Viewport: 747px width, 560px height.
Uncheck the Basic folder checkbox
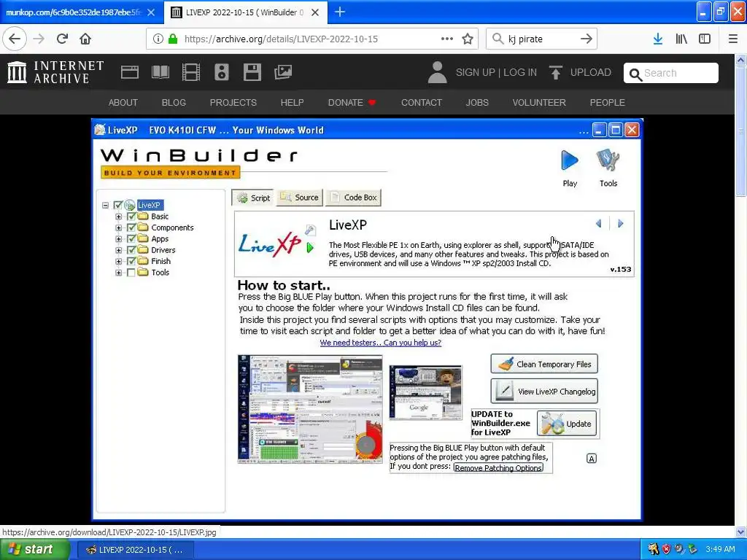point(131,216)
